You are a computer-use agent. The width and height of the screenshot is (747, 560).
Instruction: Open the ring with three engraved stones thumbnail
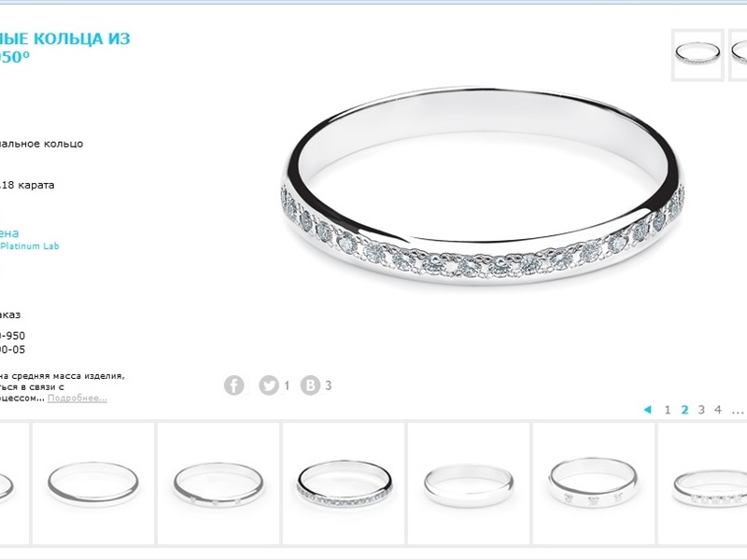click(594, 483)
